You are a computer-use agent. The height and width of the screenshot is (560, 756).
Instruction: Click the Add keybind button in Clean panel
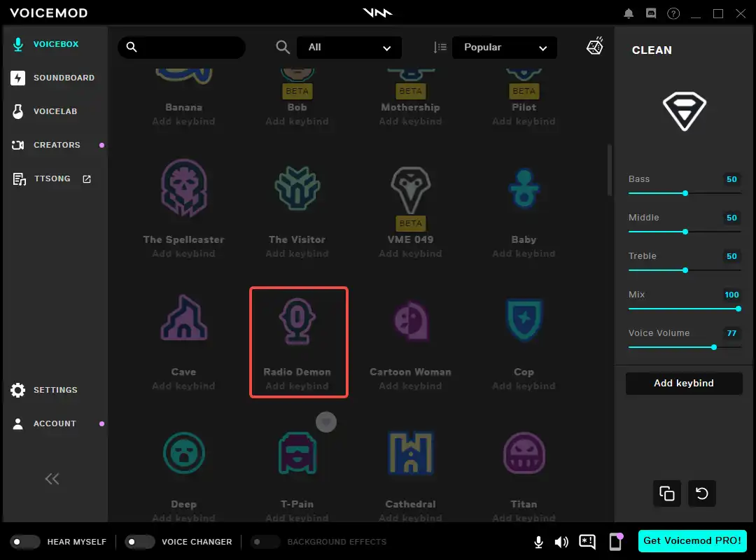coord(684,384)
